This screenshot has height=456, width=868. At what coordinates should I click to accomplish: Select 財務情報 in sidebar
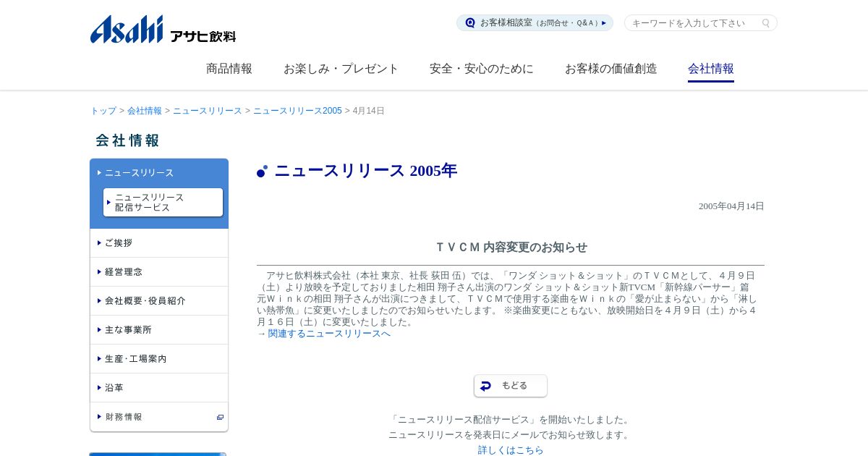pyautogui.click(x=159, y=417)
